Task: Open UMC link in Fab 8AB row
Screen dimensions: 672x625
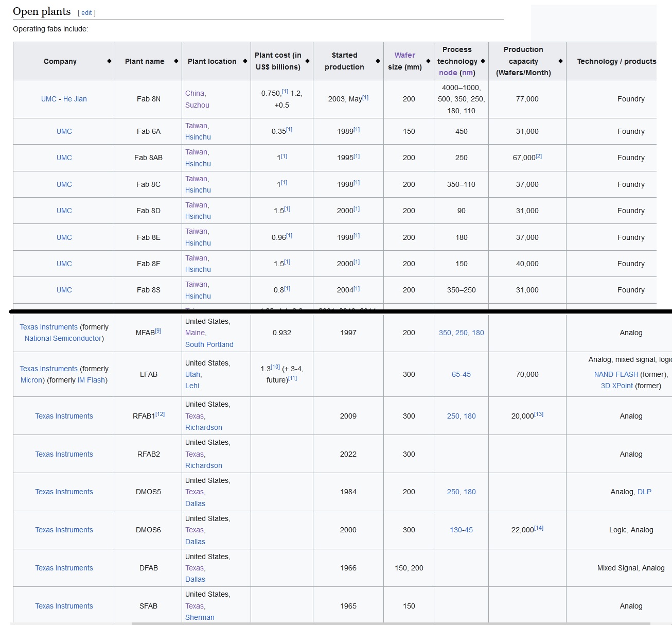Action: coord(64,158)
